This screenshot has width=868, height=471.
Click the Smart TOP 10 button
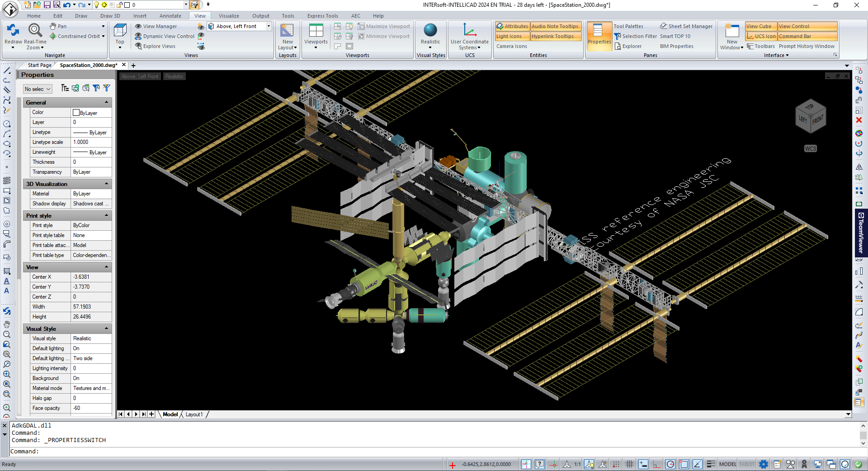[675, 36]
